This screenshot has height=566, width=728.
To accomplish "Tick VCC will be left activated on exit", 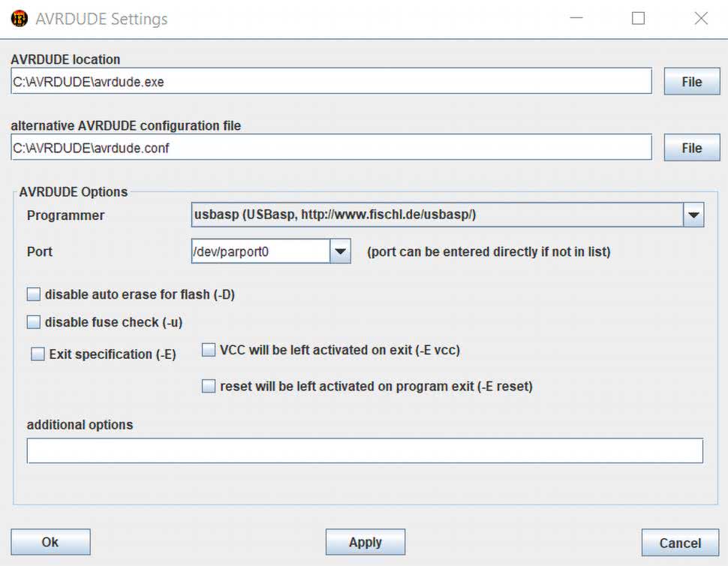I will [x=209, y=350].
